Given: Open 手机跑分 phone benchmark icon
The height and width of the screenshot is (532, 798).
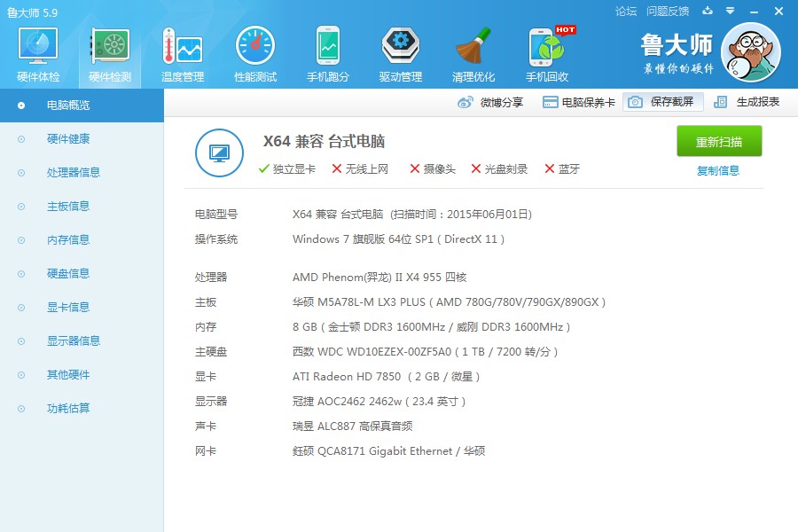Looking at the screenshot, I should [328, 46].
